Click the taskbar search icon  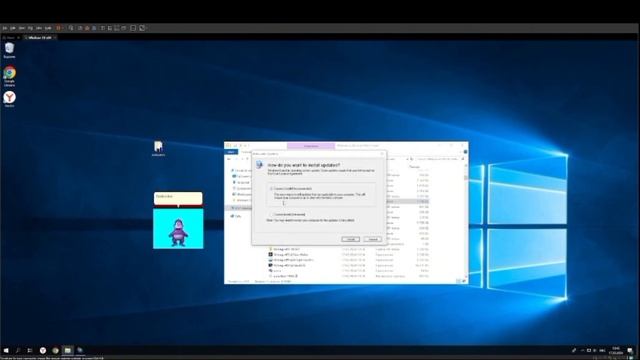click(18, 350)
